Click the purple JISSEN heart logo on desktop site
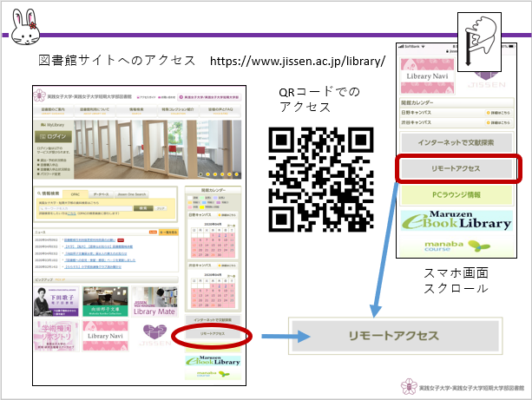532x400 pixels. click(x=154, y=335)
